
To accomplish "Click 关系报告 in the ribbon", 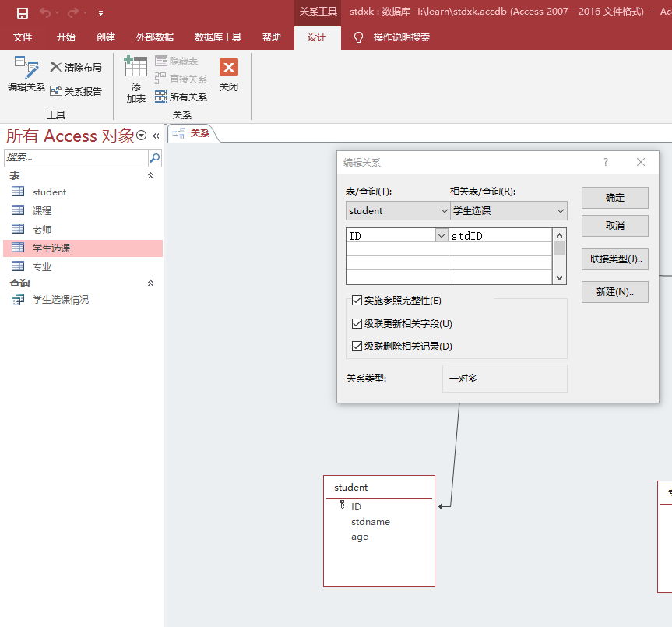I will [x=76, y=91].
